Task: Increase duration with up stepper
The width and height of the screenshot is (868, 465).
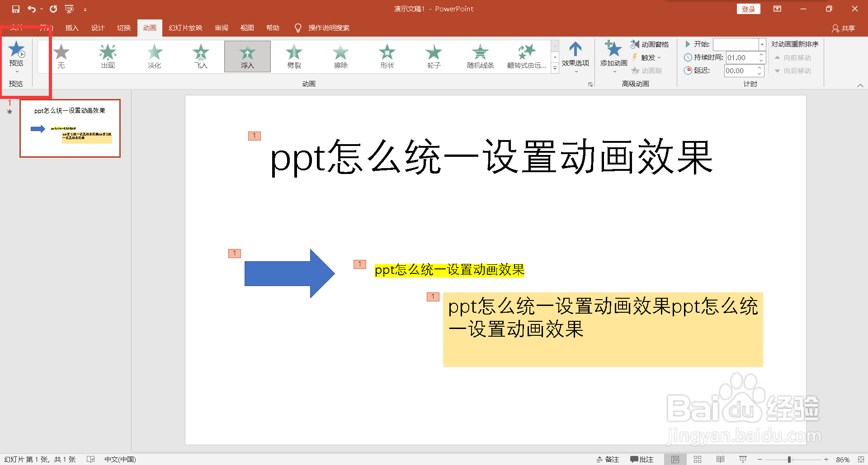Action: pos(761,55)
